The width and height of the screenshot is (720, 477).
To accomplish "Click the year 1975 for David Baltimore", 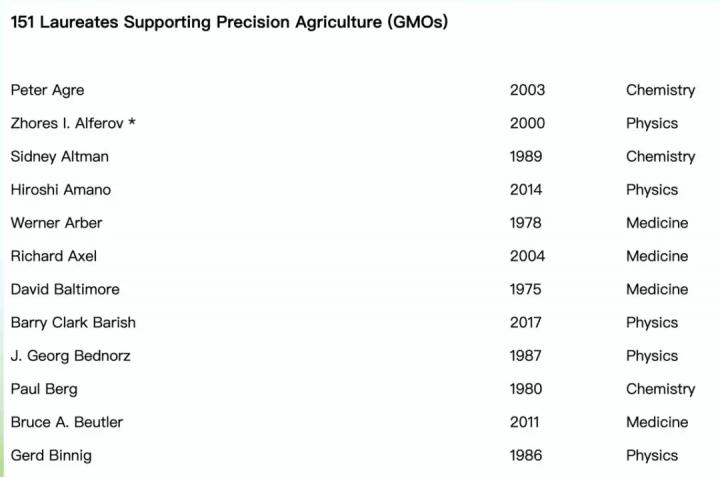I will click(x=526, y=289).
